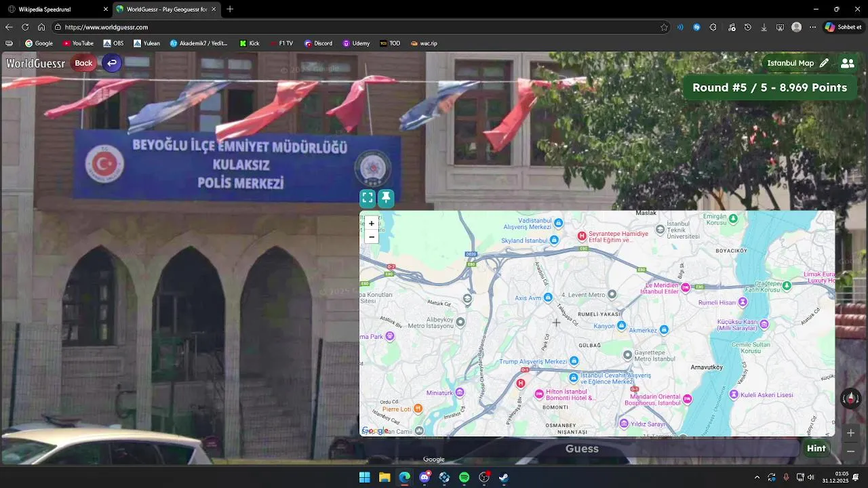Click the 4. Levent Metro marker

tap(612, 294)
